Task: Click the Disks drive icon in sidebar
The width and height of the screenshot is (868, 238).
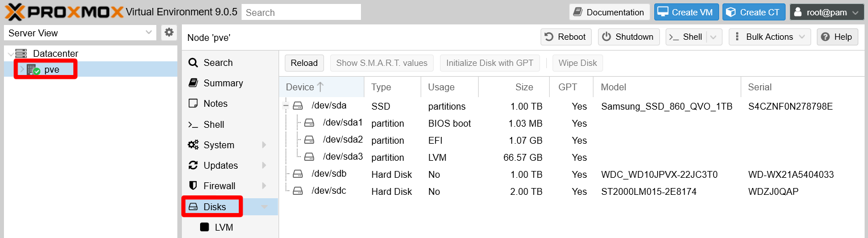Action: click(193, 207)
